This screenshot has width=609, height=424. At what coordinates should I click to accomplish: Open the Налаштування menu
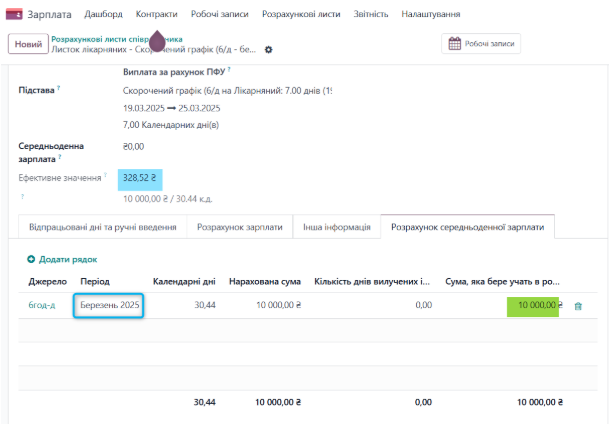coord(430,15)
